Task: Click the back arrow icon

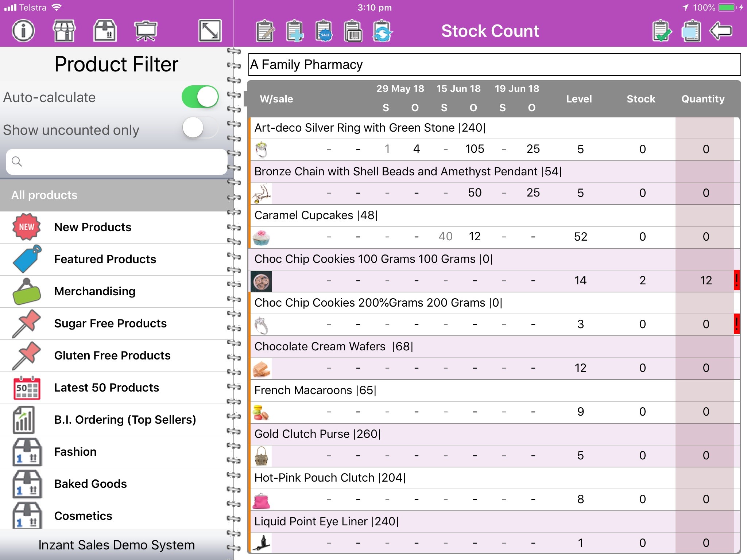Action: [721, 31]
